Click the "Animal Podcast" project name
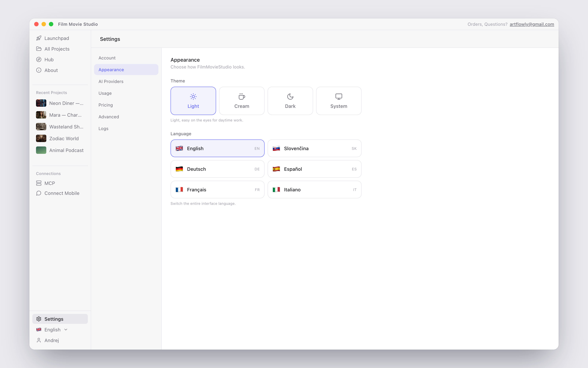This screenshot has width=588, height=368. point(66,150)
